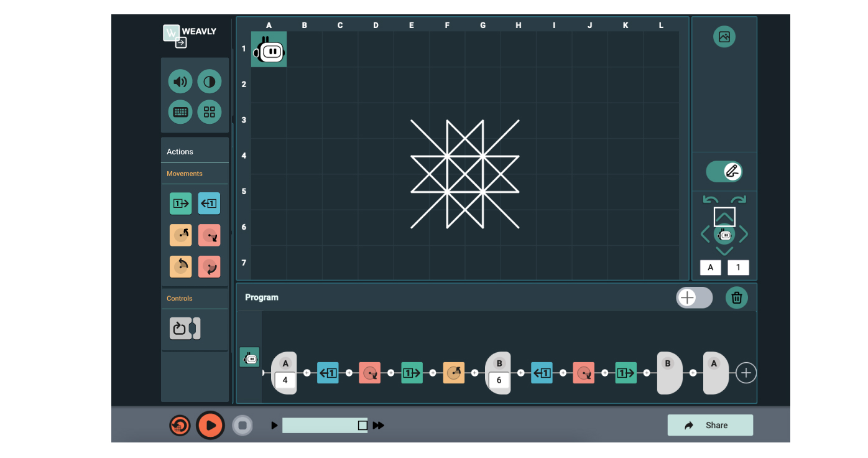
Task: Select the Movements category
Action: point(184,173)
